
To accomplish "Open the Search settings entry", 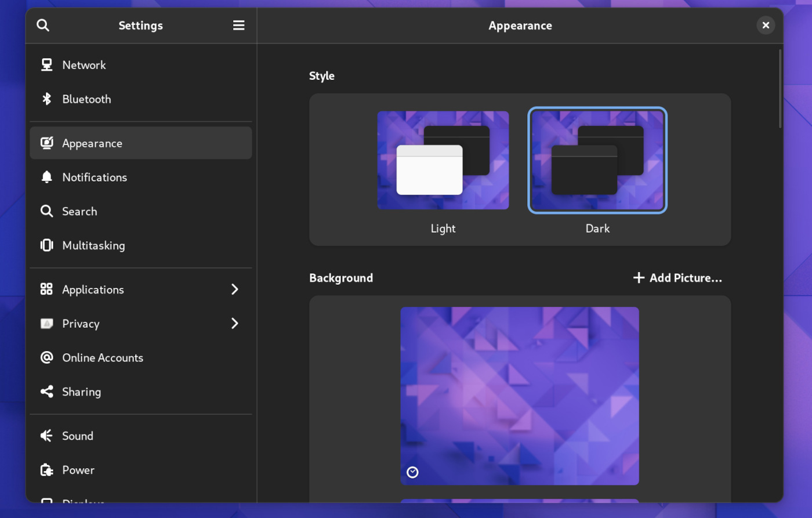I will (x=79, y=211).
